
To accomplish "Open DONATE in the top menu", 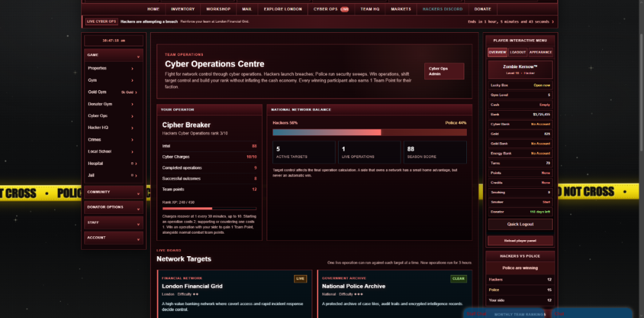I will click(x=482, y=9).
